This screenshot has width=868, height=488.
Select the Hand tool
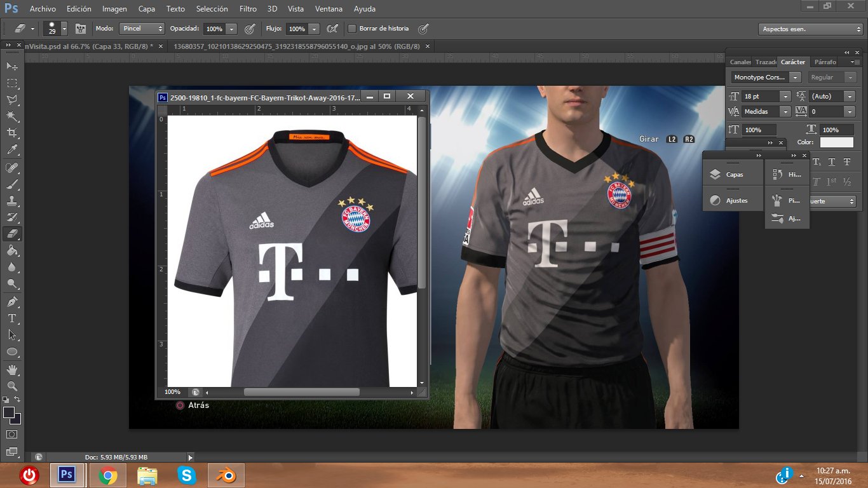click(x=12, y=369)
